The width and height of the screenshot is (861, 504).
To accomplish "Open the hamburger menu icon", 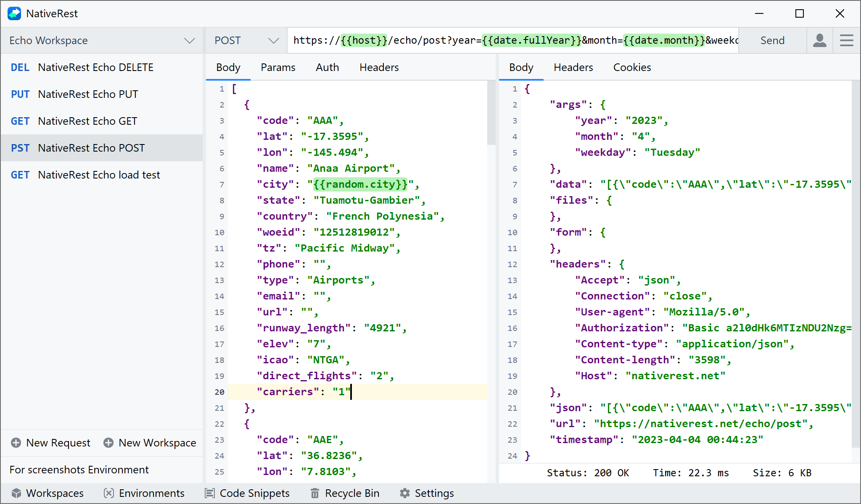I will (846, 40).
